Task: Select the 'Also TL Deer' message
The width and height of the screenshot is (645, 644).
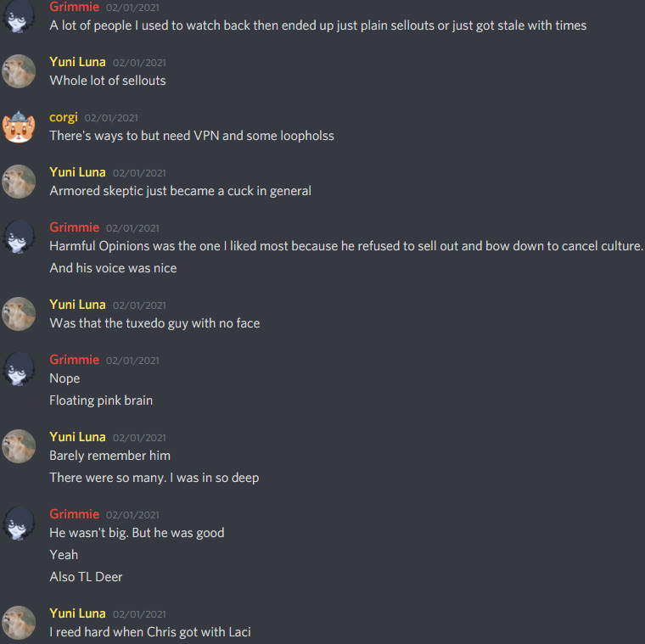Action: point(86,577)
